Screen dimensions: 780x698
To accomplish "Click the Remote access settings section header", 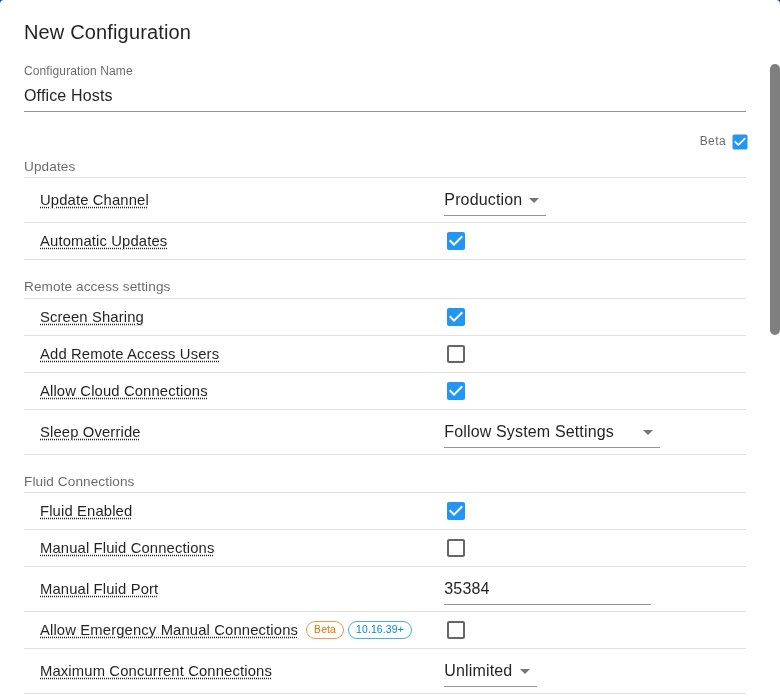I will pos(97,287).
